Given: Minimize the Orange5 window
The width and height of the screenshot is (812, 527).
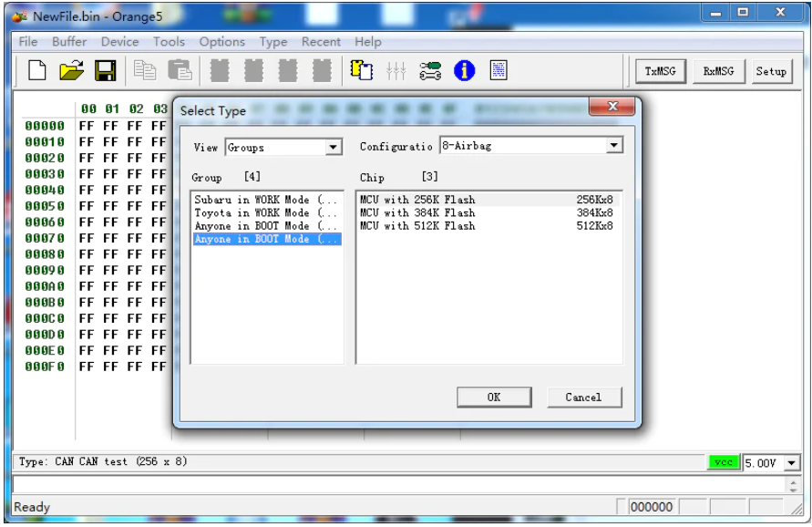Looking at the screenshot, I should point(715,13).
